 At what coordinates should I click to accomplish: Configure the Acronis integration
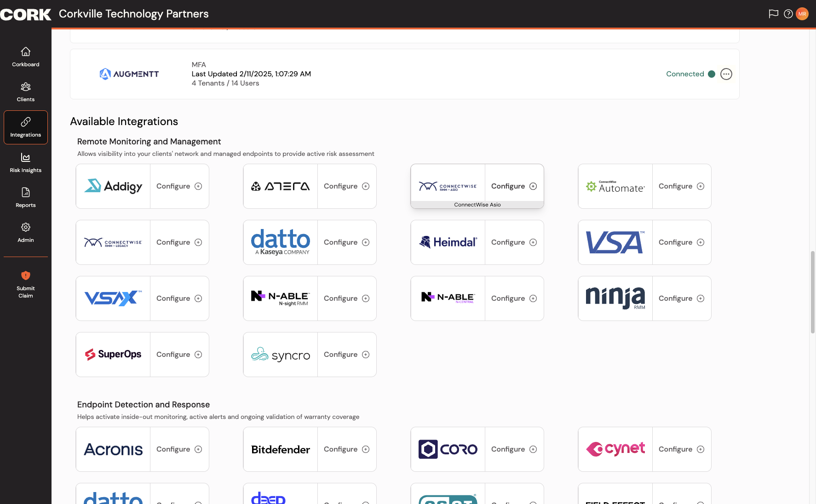tap(179, 449)
